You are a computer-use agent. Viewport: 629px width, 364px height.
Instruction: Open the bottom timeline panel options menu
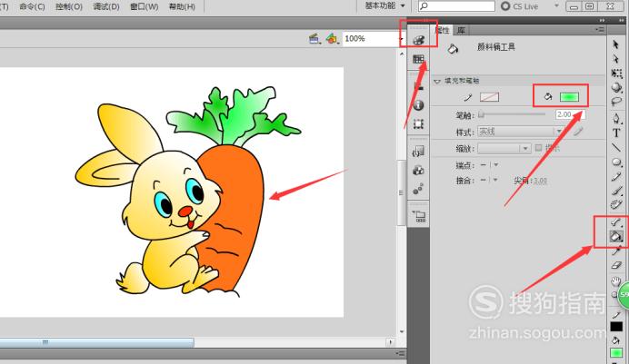pos(400,353)
